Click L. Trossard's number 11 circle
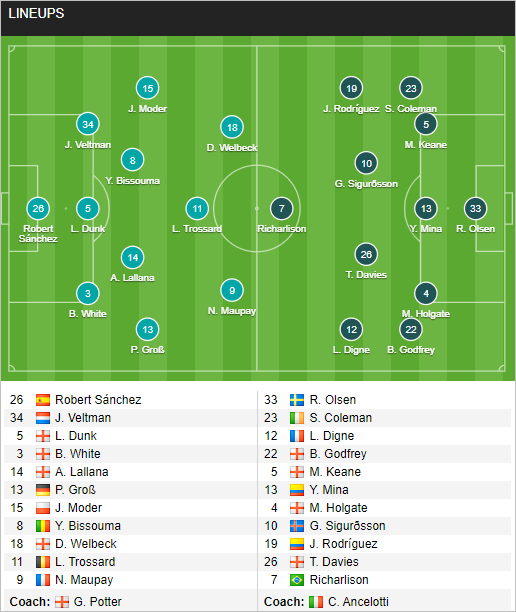 pyautogui.click(x=197, y=208)
